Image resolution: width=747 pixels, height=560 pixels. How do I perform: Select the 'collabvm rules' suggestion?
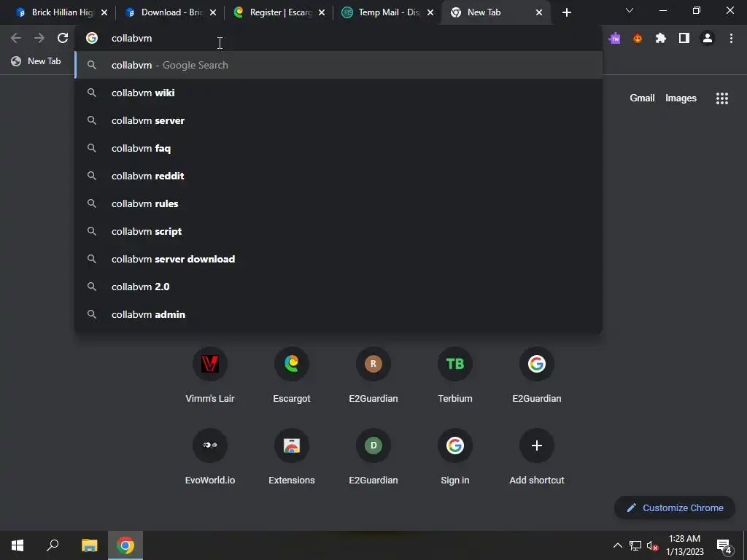tap(338, 203)
